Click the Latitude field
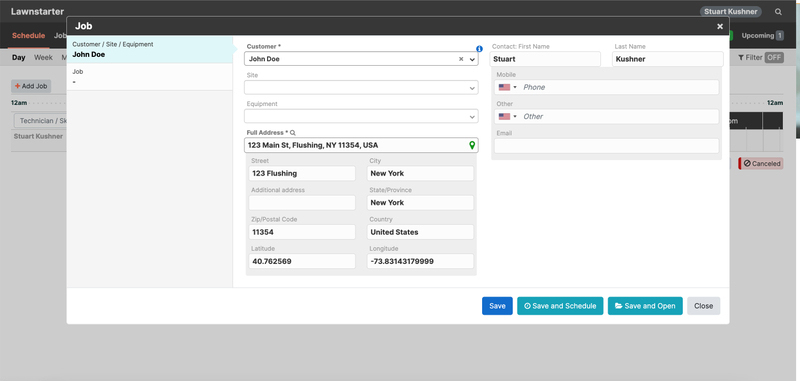Viewport: 800px width, 381px height. click(x=302, y=261)
